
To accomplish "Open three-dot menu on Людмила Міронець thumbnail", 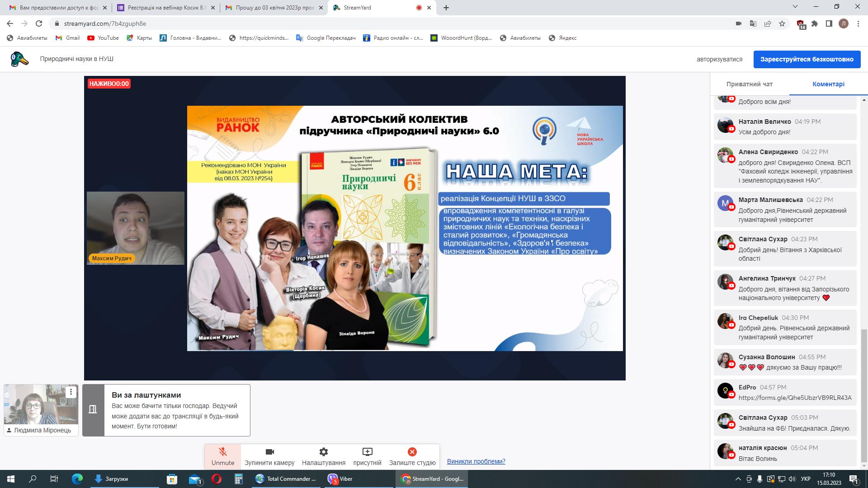I will (x=71, y=392).
